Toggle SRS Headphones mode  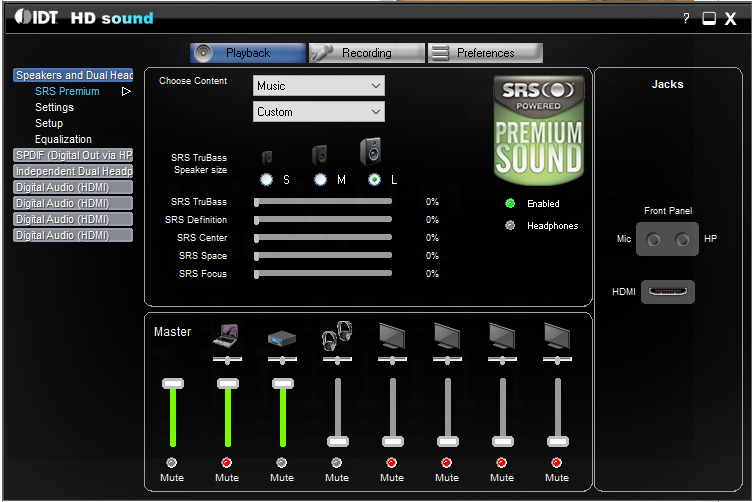click(510, 225)
